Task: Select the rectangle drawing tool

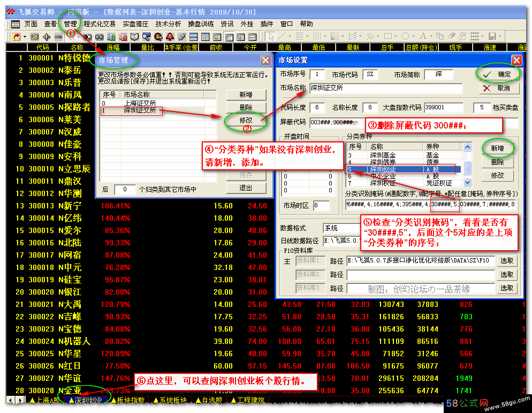Action: 388,36
